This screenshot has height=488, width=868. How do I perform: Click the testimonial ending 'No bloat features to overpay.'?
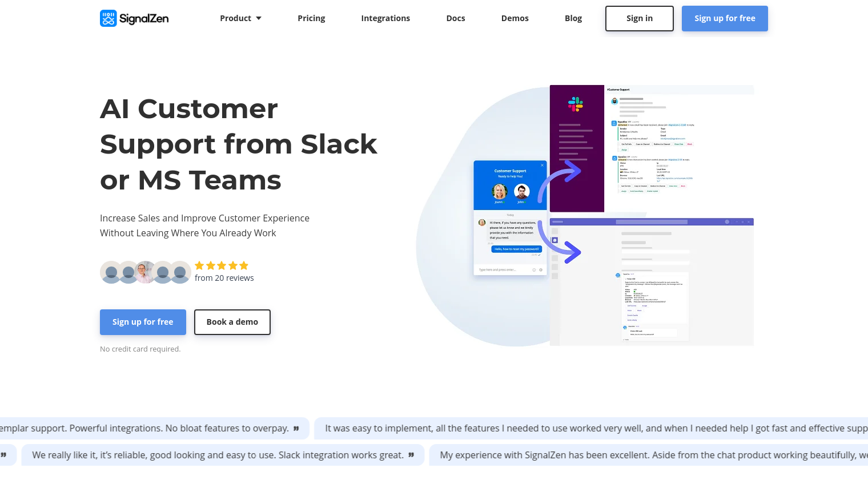tap(154, 428)
